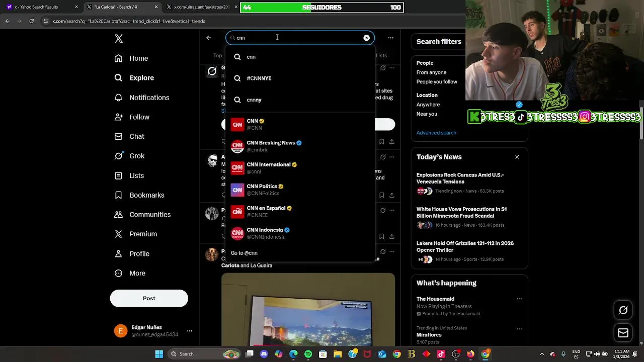Click the More circle icon in sidebar
The height and width of the screenshot is (362, 644).
118,273
